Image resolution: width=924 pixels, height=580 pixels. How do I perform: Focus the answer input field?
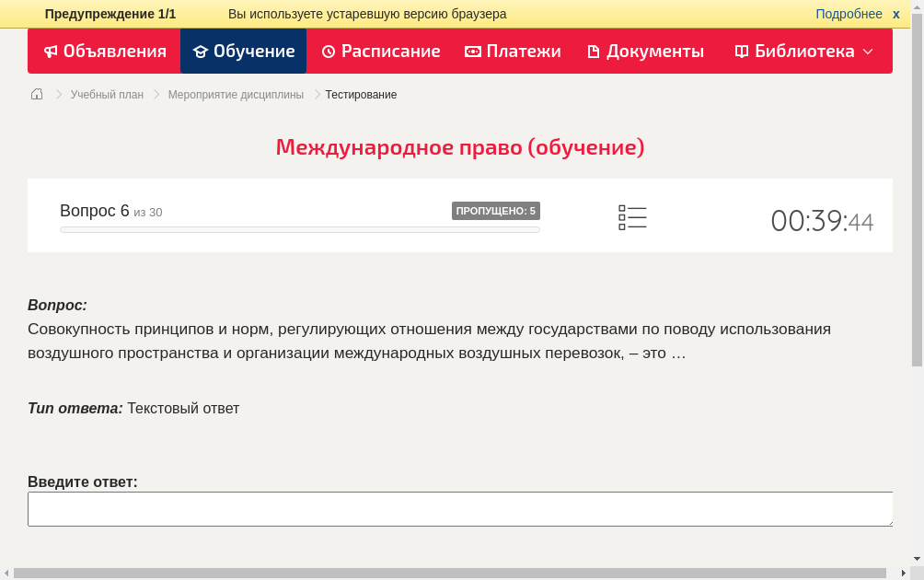click(x=460, y=508)
